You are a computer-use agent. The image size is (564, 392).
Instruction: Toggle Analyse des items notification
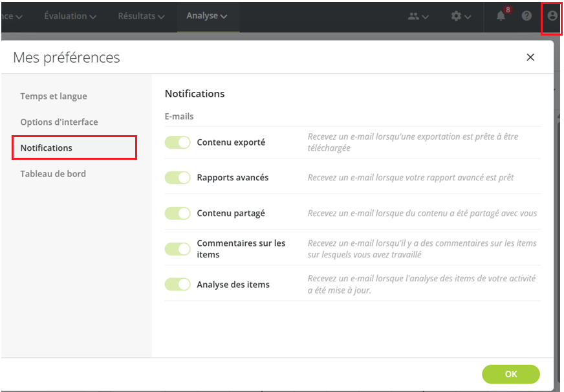tap(178, 285)
